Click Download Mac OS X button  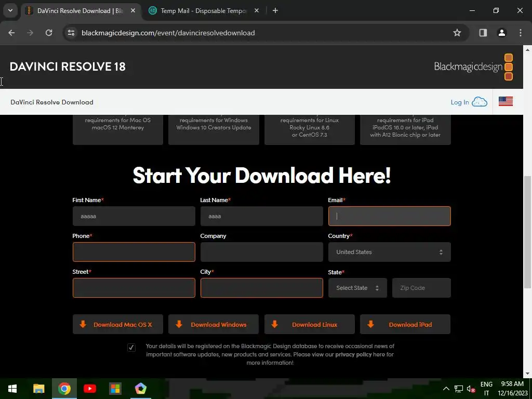point(118,324)
